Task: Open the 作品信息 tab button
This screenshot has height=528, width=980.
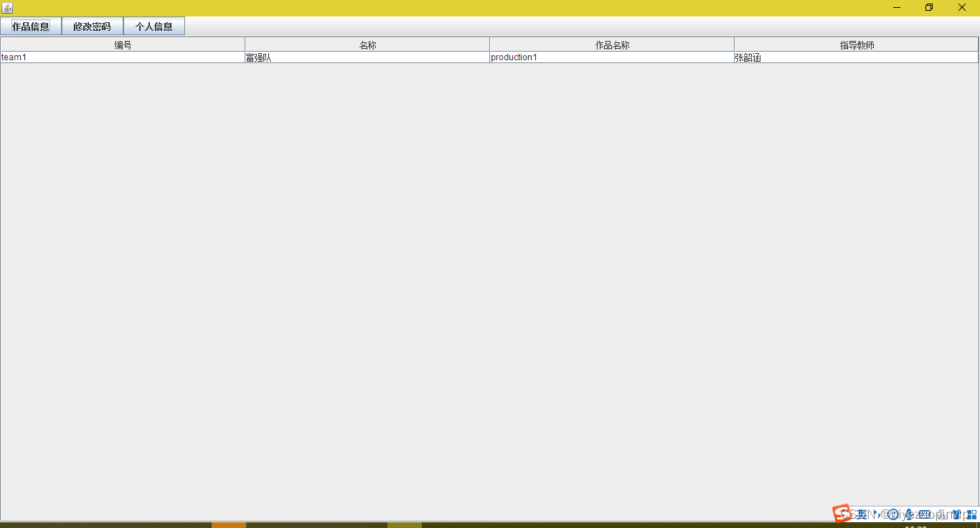Action: (x=31, y=27)
